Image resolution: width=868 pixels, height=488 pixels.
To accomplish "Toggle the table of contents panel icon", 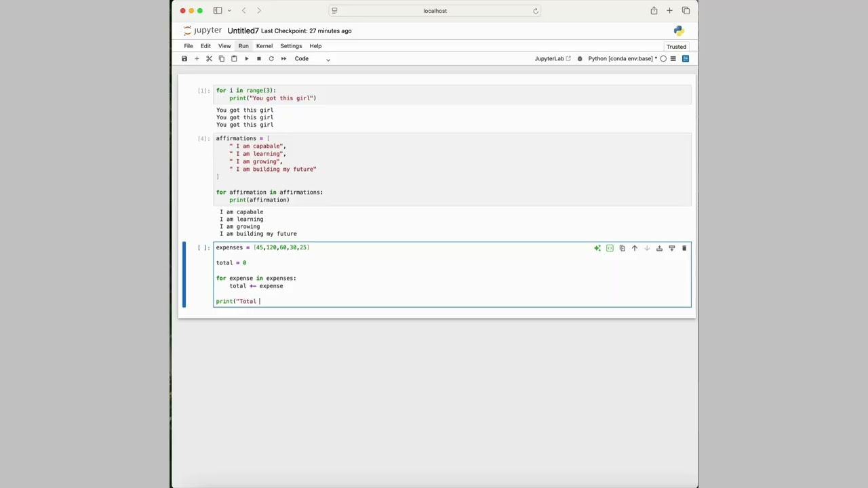I will tap(673, 59).
